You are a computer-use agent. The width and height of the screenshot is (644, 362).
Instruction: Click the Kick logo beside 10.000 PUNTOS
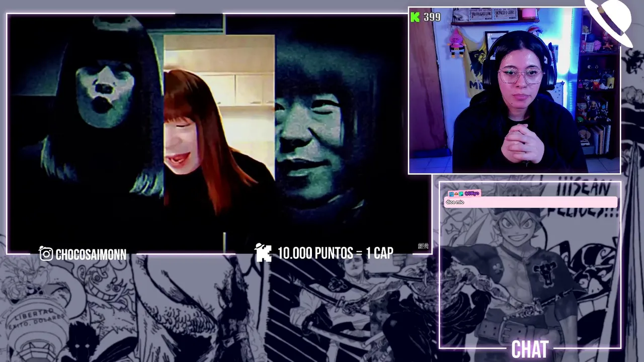pyautogui.click(x=263, y=253)
